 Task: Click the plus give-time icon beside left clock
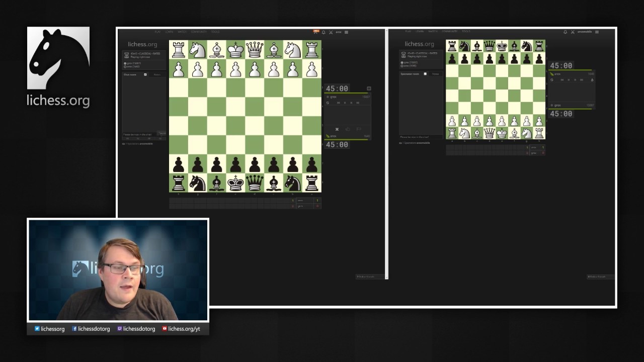pos(369,88)
